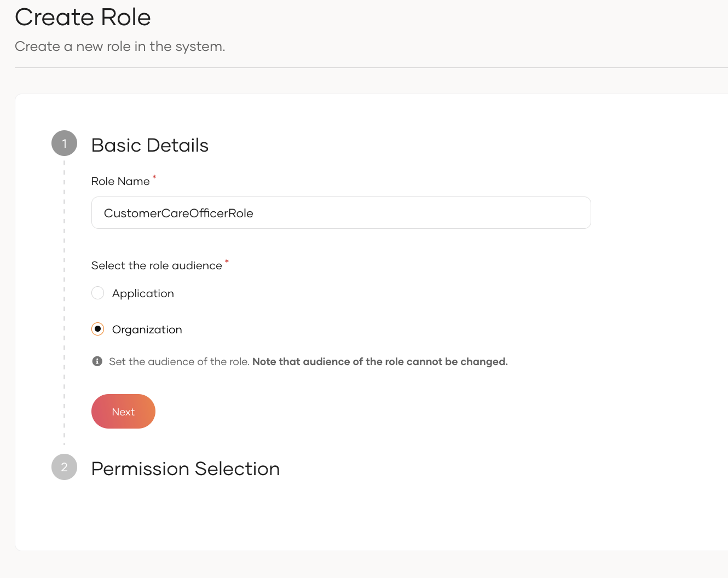Click the numbered circle labeled 1
The image size is (728, 578).
pos(64,143)
